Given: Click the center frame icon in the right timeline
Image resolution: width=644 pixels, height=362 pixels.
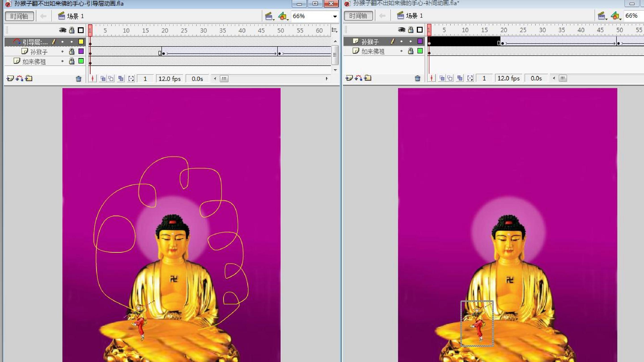Looking at the screenshot, I should coord(431,78).
